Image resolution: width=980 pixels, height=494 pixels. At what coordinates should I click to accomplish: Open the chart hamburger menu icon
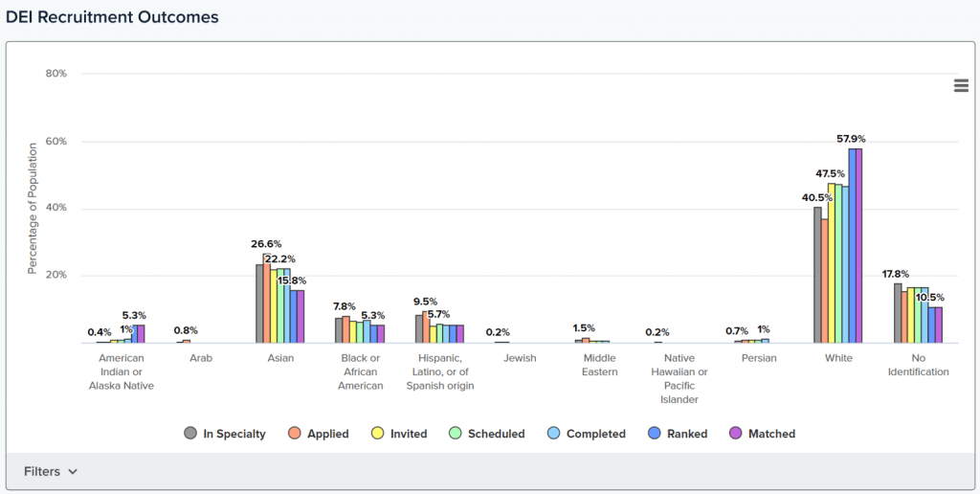coord(961,85)
